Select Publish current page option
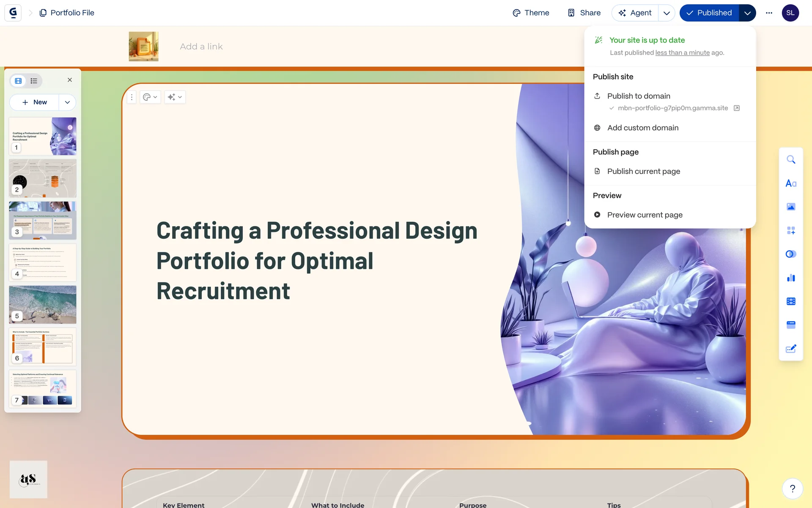Image resolution: width=812 pixels, height=508 pixels. tap(643, 171)
